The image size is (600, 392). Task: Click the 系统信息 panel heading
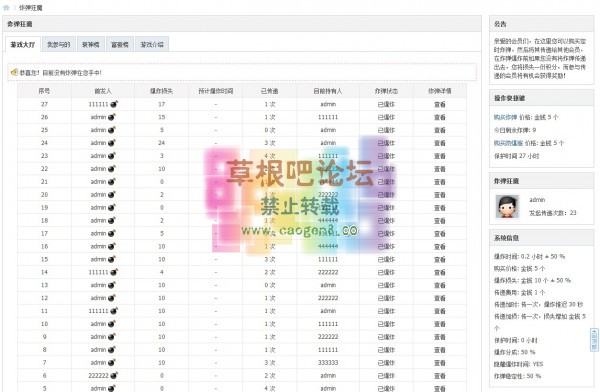[506, 238]
